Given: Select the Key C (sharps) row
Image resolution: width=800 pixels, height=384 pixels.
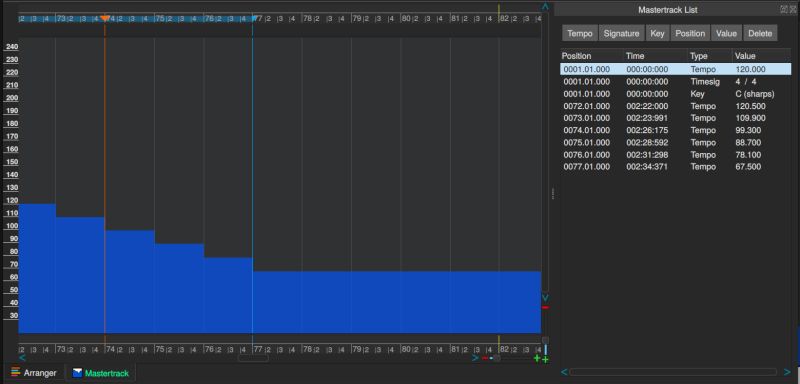Looking at the screenshot, I should pos(676,94).
